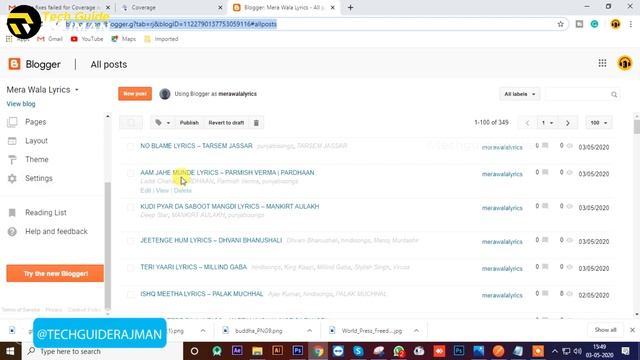Click Delete link under AAM JAHE MUNDE post
This screenshot has height=360, width=640.
click(x=182, y=191)
